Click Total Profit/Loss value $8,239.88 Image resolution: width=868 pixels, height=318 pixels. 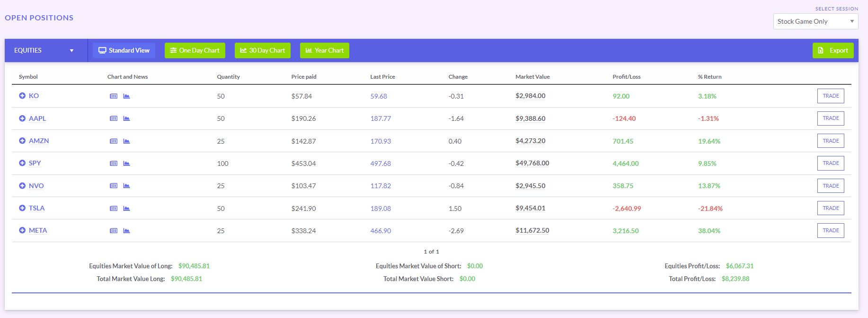[735, 279]
